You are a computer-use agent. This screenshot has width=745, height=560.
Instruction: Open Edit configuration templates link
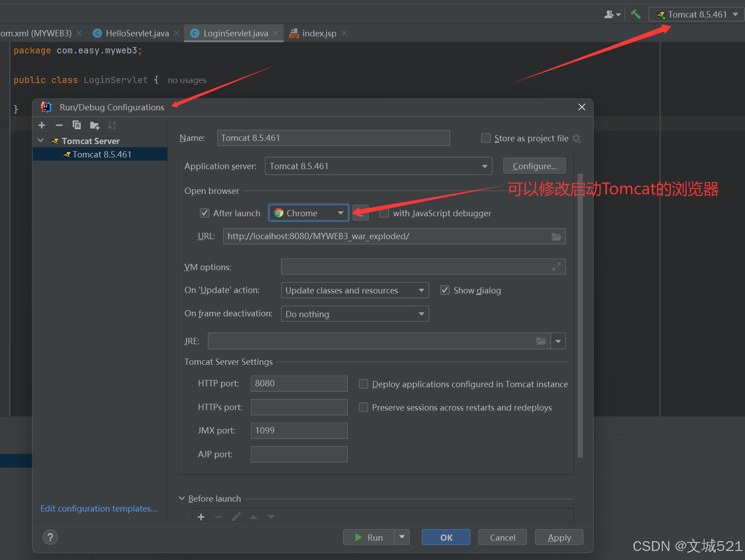99,508
